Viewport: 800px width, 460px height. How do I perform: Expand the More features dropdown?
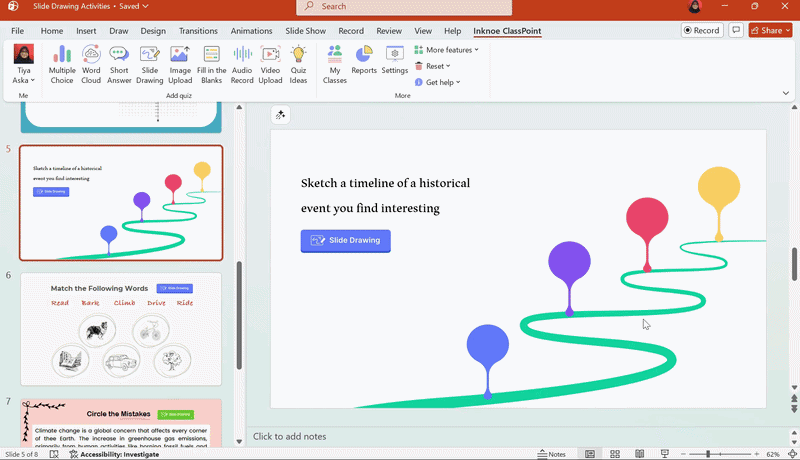[x=446, y=50]
